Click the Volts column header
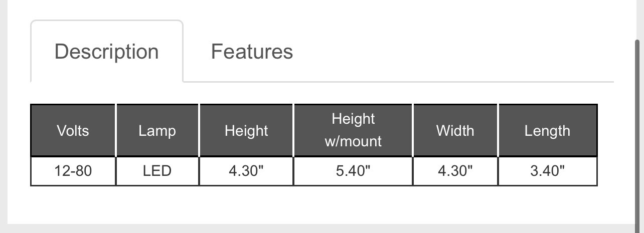Viewport: 644px width, 233px height. (x=73, y=131)
